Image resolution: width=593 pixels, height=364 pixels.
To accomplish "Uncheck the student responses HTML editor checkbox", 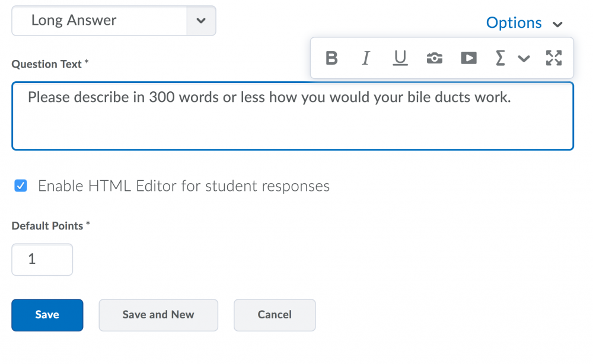I will [20, 186].
